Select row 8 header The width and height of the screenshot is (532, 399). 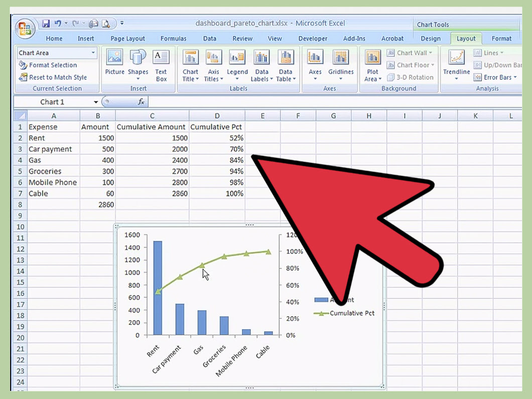coord(20,205)
